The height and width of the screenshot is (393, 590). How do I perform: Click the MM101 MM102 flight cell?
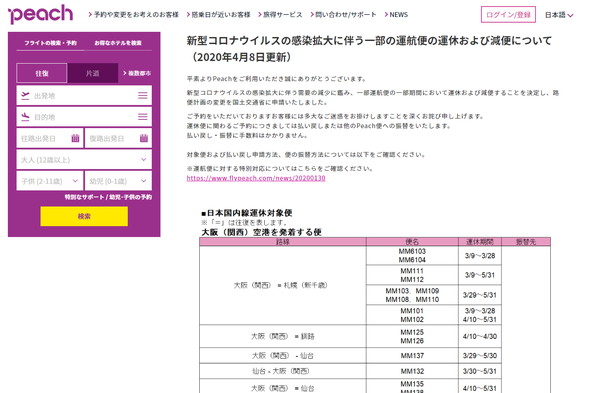[412, 315]
